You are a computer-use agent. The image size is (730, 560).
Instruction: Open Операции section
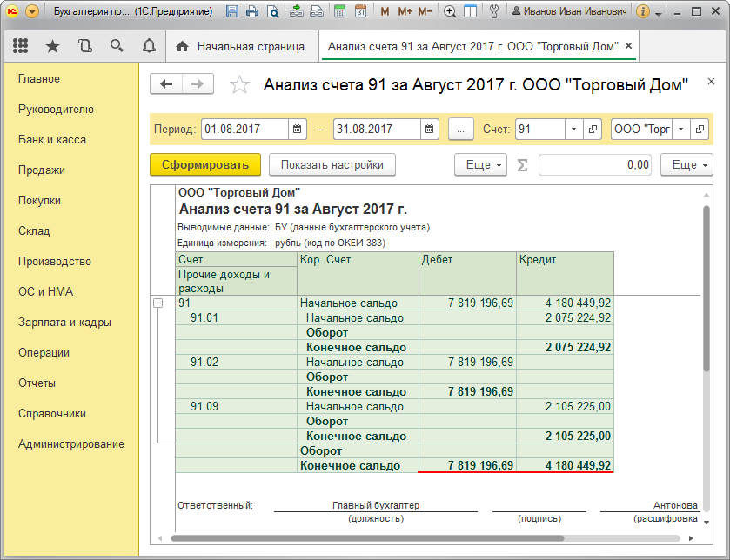44,352
